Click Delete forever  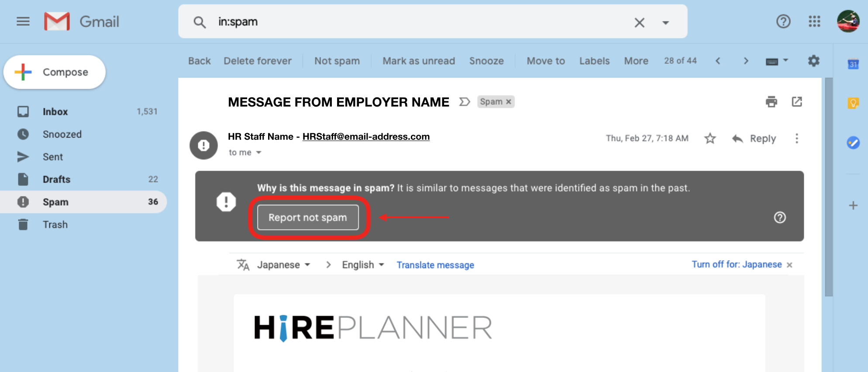point(258,61)
